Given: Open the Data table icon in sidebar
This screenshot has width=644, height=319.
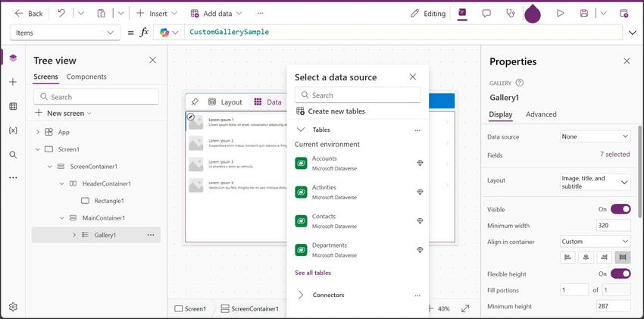Looking at the screenshot, I should [13, 106].
